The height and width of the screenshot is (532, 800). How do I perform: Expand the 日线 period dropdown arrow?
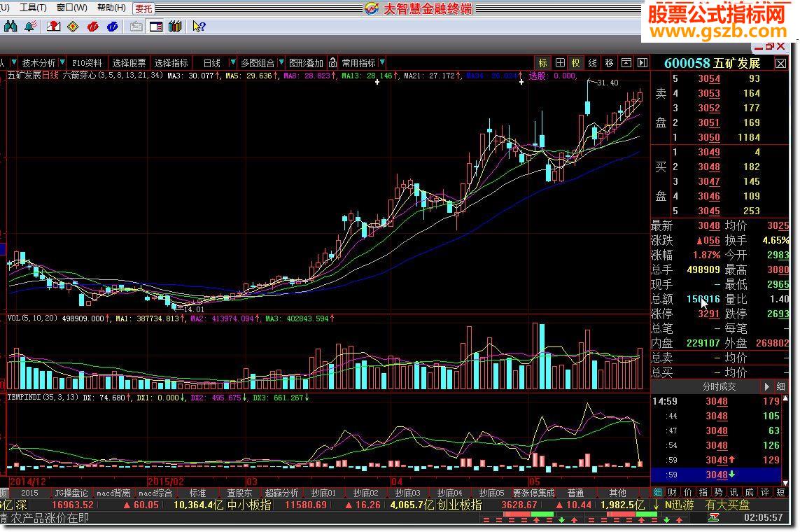click(x=232, y=62)
